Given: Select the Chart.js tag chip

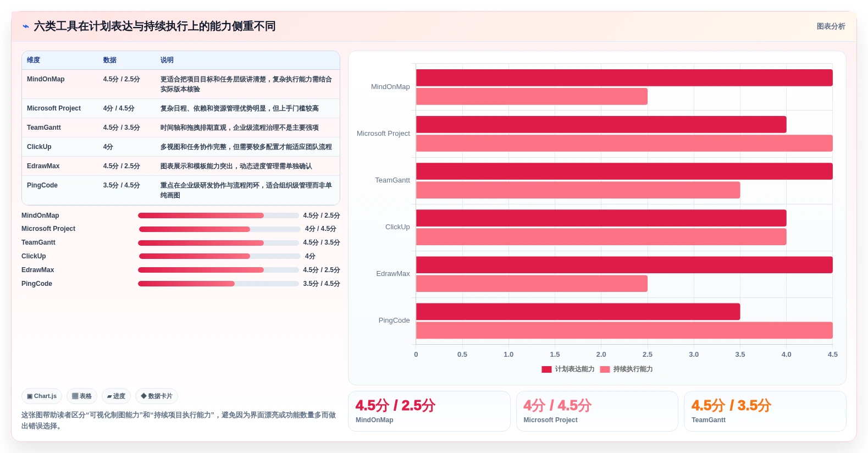Looking at the screenshot, I should click(42, 396).
